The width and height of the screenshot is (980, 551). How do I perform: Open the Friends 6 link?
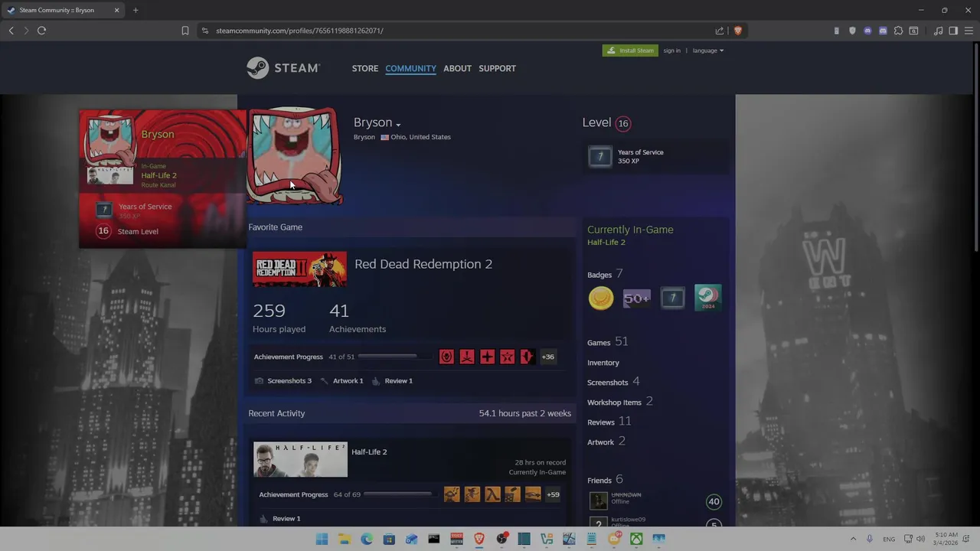[x=606, y=480]
